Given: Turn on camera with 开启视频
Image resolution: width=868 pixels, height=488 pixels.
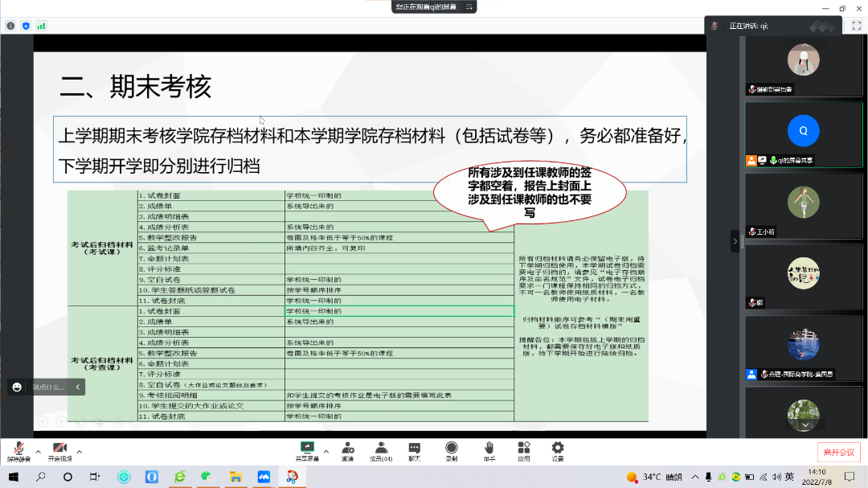Looking at the screenshot, I should 59,451.
